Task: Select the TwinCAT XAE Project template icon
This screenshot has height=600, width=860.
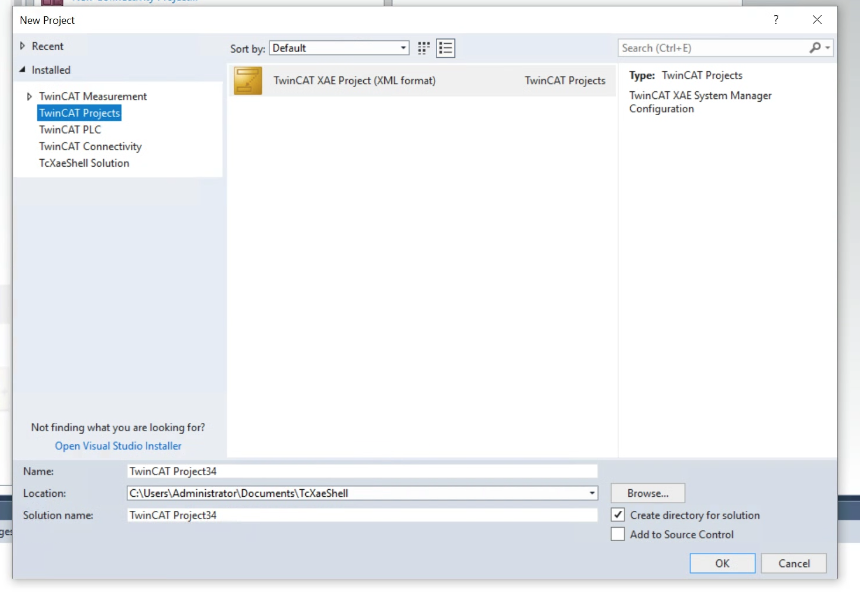Action: (x=248, y=81)
